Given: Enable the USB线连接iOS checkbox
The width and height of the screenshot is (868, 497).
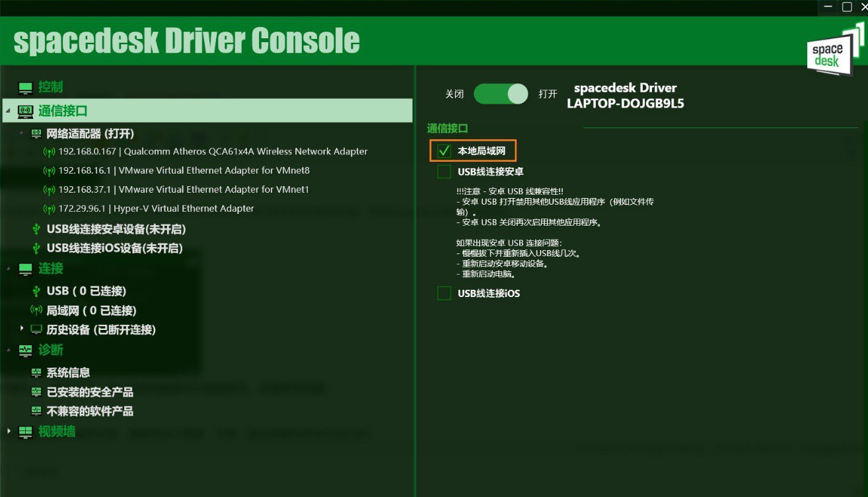Looking at the screenshot, I should [444, 293].
